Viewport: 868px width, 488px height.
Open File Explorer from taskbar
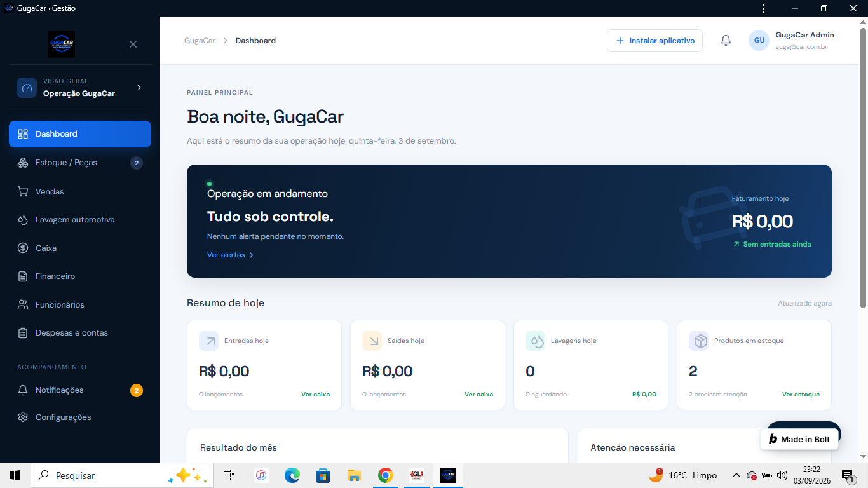(x=354, y=475)
